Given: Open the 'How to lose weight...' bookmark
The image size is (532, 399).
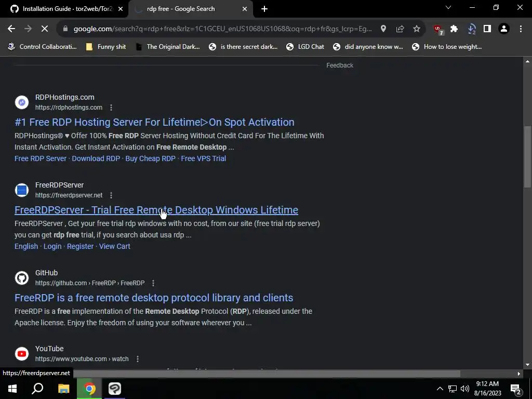Looking at the screenshot, I should click(447, 47).
